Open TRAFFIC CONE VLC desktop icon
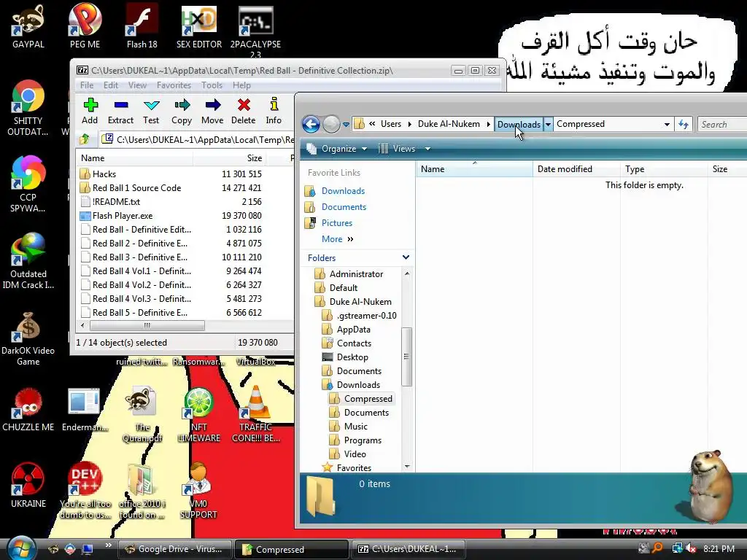 click(x=256, y=413)
